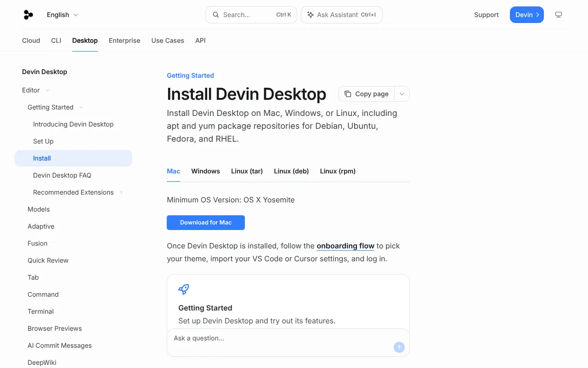
Task: Switch to the Linux (tar) tab
Action: point(247,171)
